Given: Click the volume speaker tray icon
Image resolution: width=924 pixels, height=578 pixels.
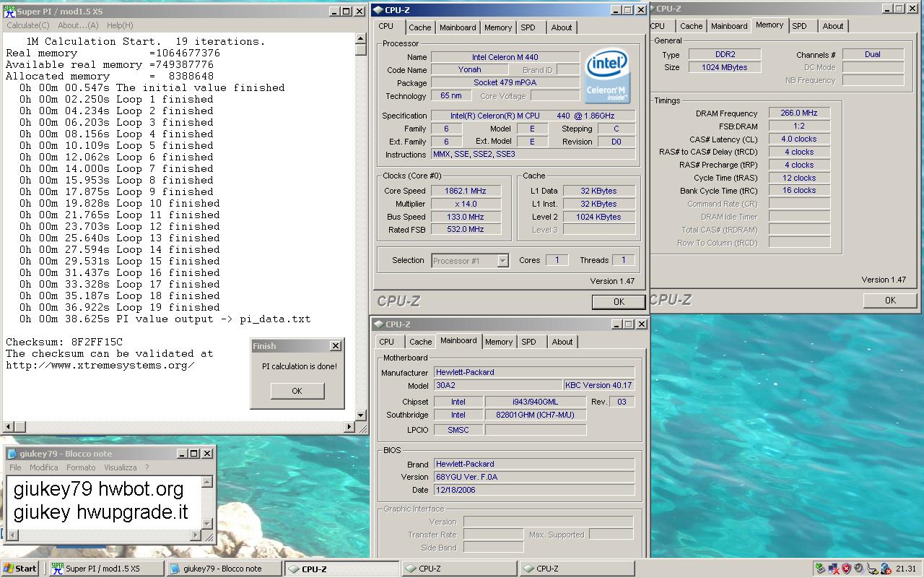Looking at the screenshot, I should (x=860, y=568).
